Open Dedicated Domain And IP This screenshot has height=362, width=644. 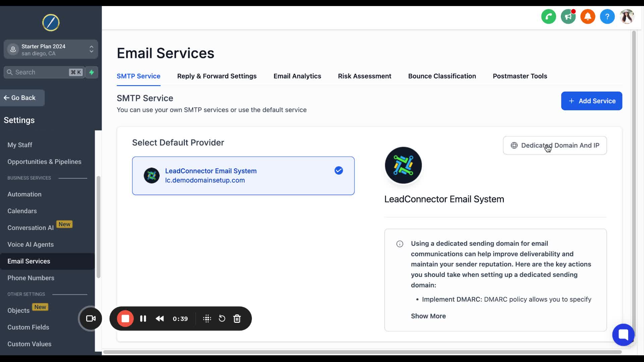click(x=555, y=145)
